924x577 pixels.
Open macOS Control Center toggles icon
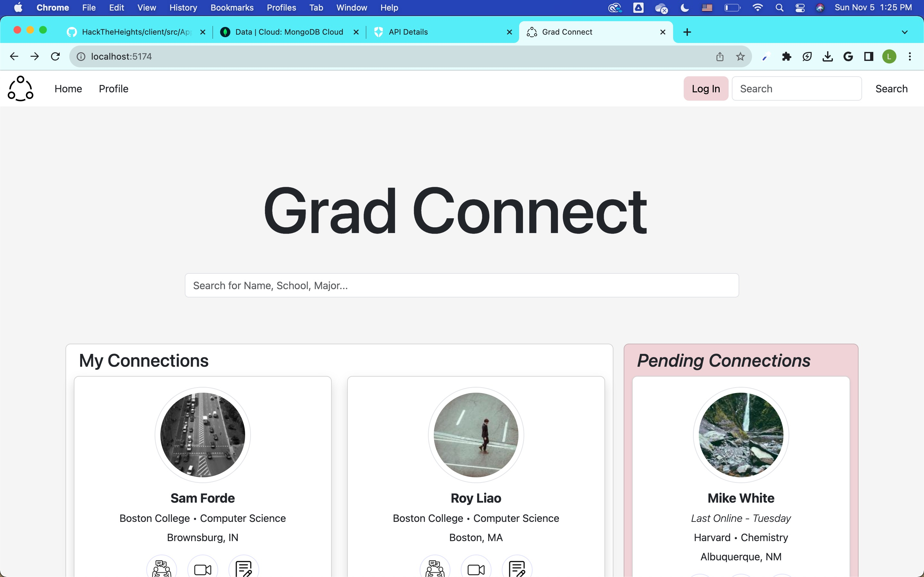pyautogui.click(x=800, y=7)
